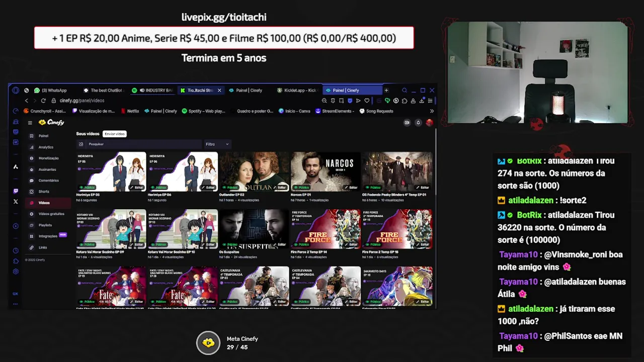Open the Cinefy hamburger menu
This screenshot has height=362, width=644.
point(30,123)
